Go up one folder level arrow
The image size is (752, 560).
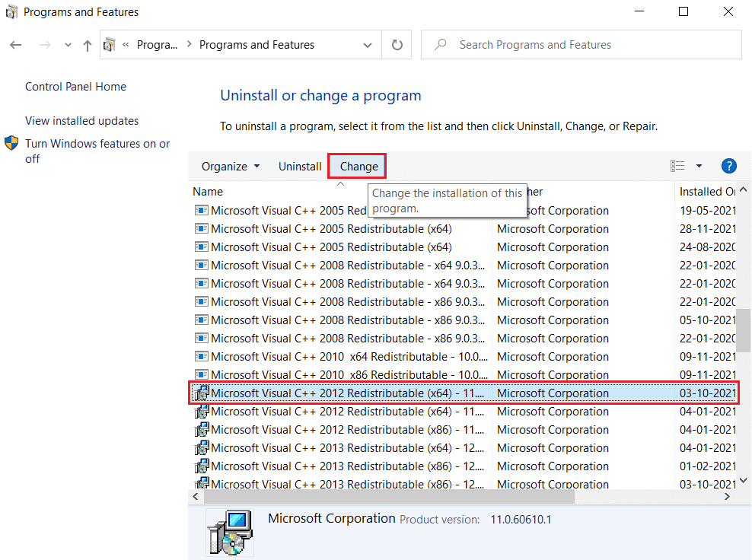[88, 46]
